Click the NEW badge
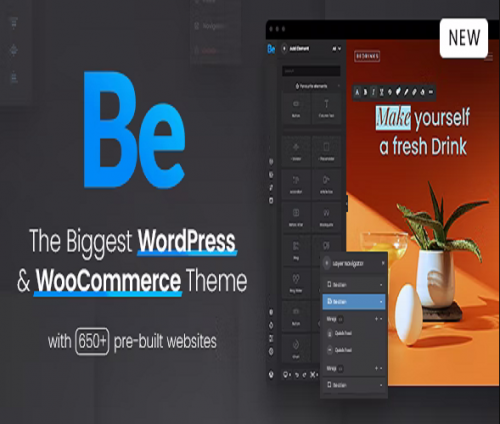The image size is (500, 424). [464, 38]
